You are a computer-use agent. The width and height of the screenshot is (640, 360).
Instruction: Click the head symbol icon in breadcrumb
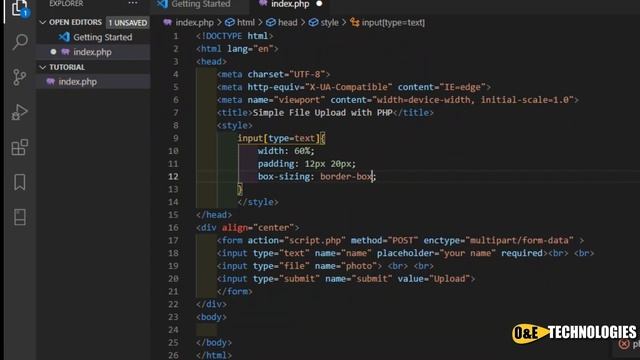[271, 22]
